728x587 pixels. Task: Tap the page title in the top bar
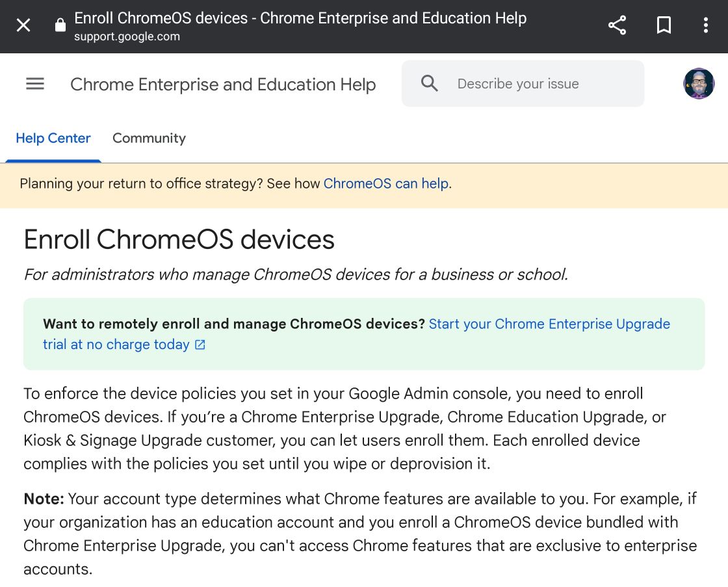tap(300, 18)
